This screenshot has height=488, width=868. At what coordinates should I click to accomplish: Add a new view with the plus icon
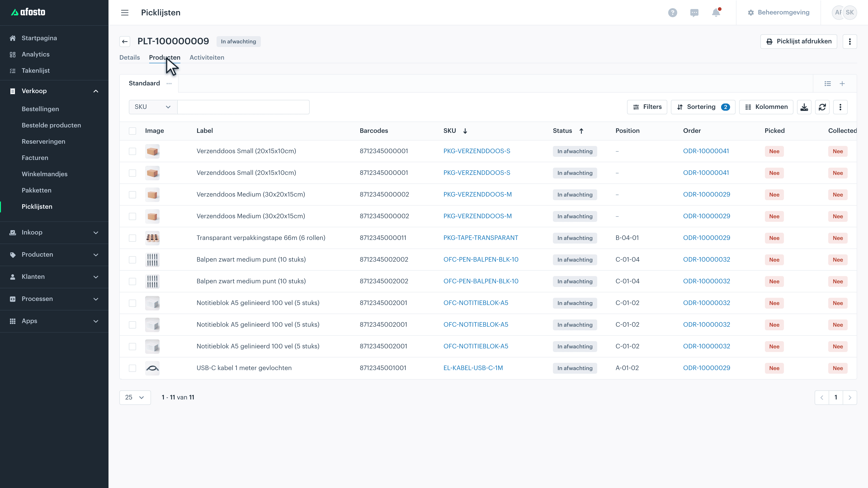(x=842, y=84)
